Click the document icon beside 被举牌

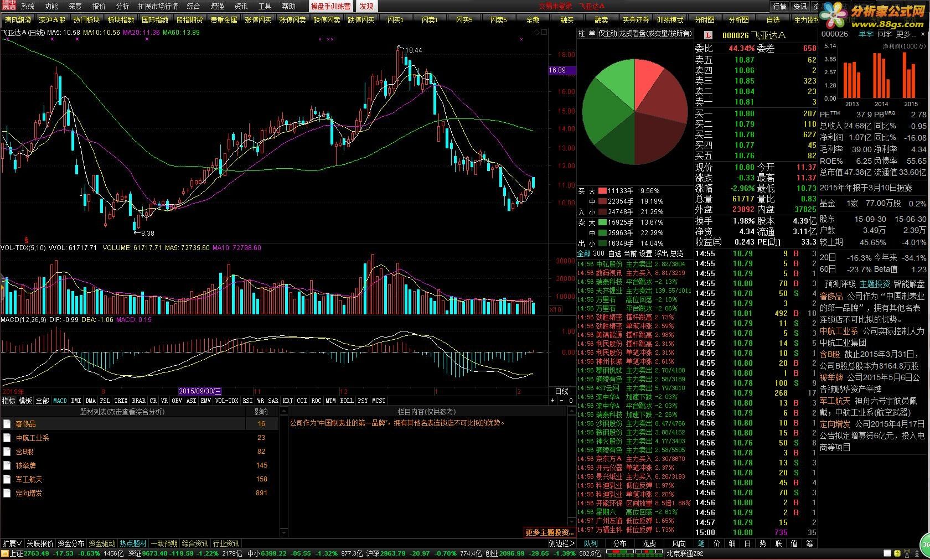point(7,465)
